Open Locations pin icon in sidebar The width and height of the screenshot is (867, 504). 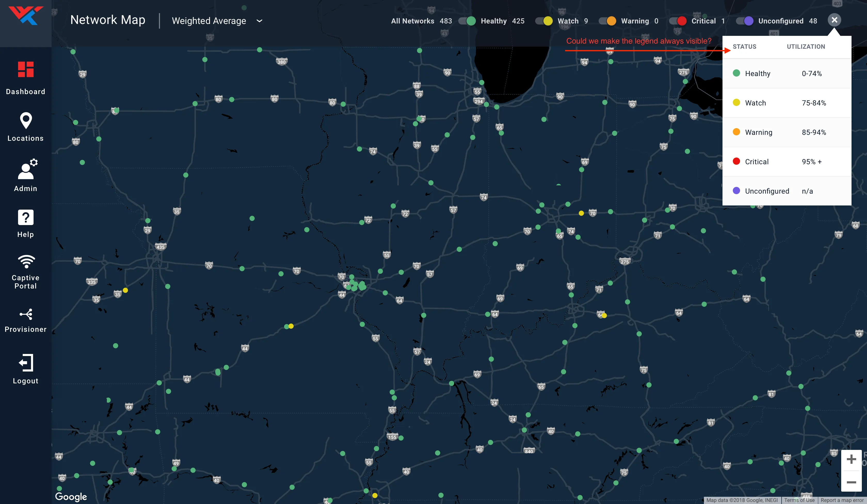[x=26, y=121]
